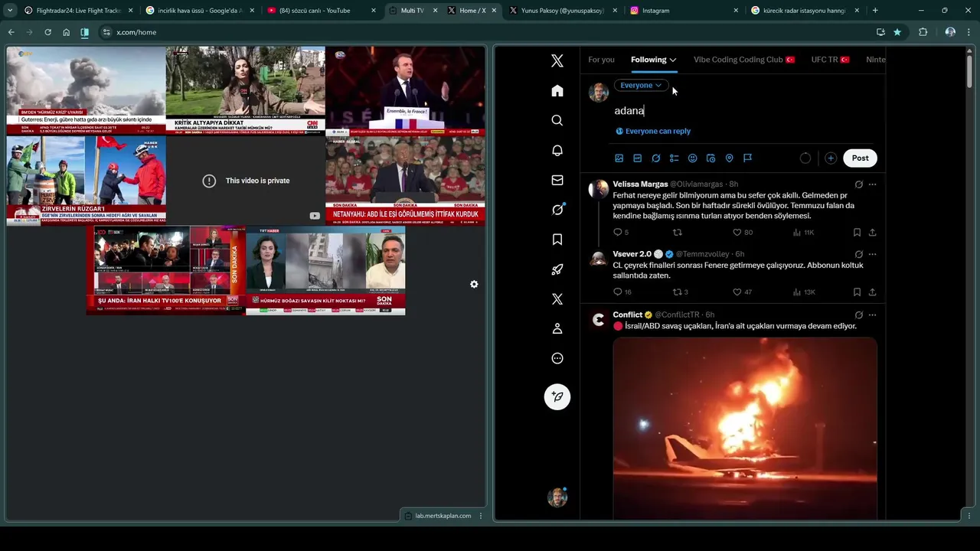The width and height of the screenshot is (980, 551).
Task: Open a new browser tab
Action: click(875, 11)
